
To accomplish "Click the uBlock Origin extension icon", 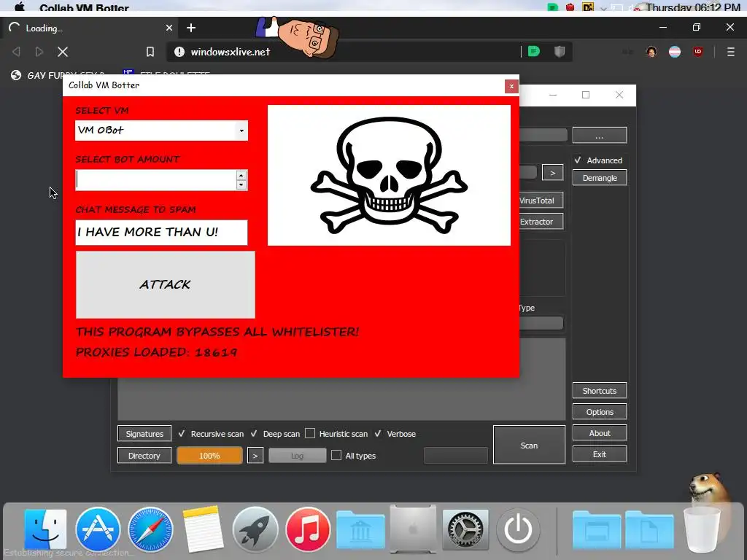I will pyautogui.click(x=698, y=52).
